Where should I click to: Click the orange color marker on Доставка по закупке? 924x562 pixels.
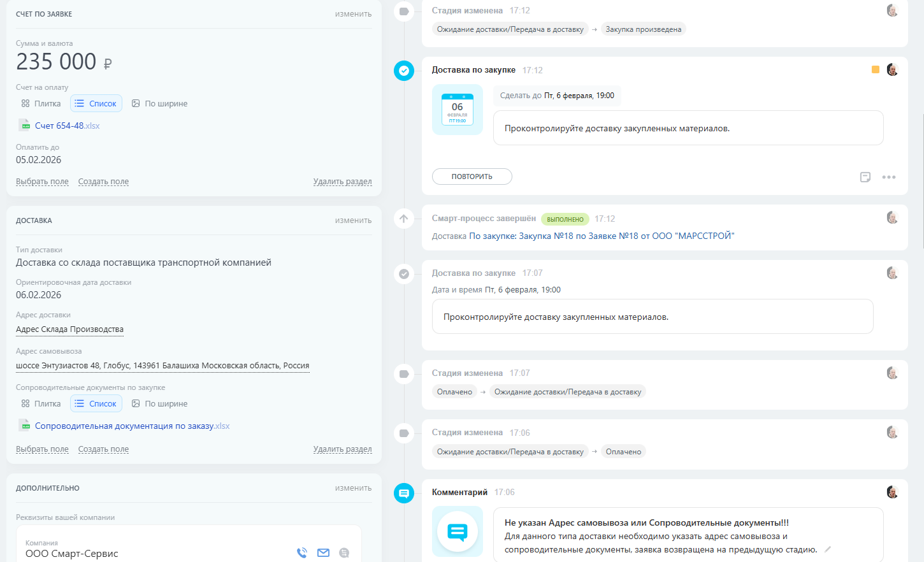tap(876, 69)
